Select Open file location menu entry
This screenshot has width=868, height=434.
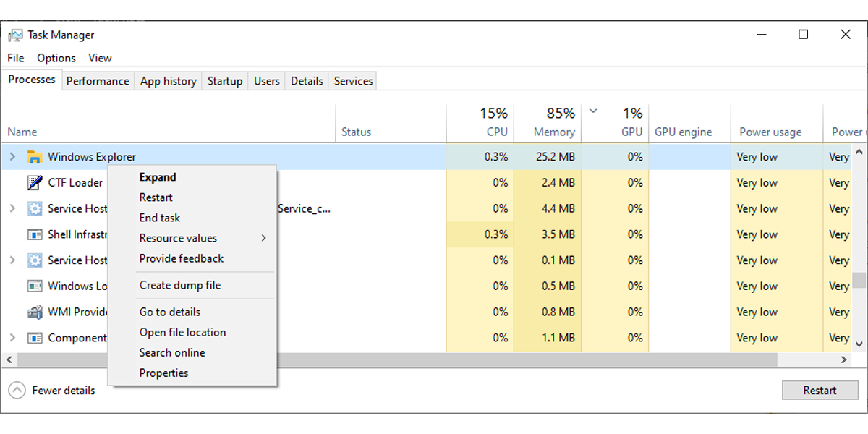182,333
